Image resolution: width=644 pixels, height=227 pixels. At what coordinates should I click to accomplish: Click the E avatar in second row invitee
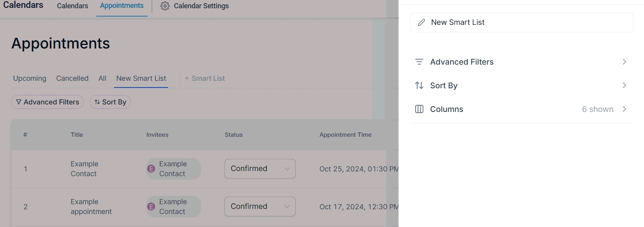[x=151, y=207]
